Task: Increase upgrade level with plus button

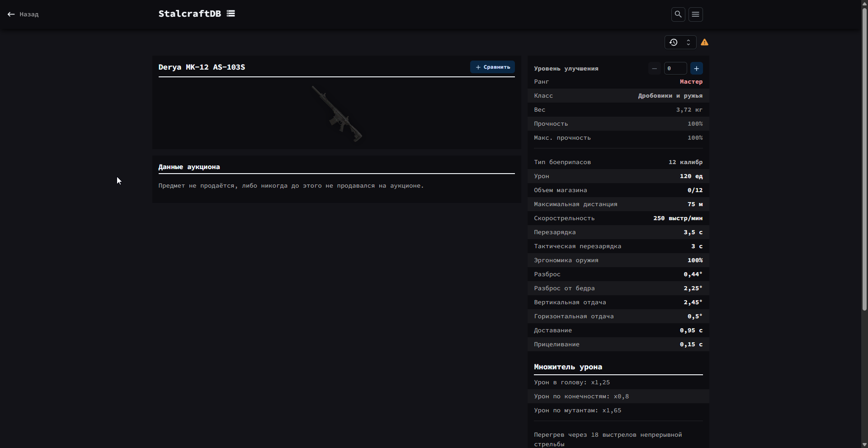Action: click(697, 68)
